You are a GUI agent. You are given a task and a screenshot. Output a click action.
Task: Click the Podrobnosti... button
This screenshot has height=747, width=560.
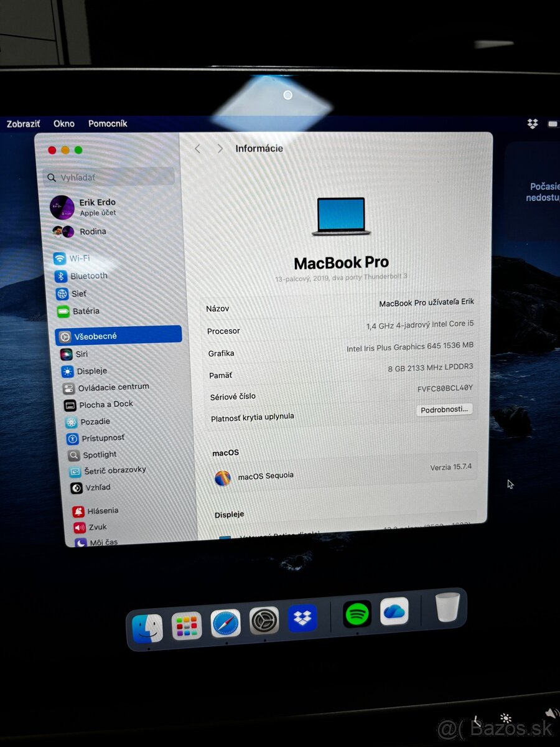444,410
